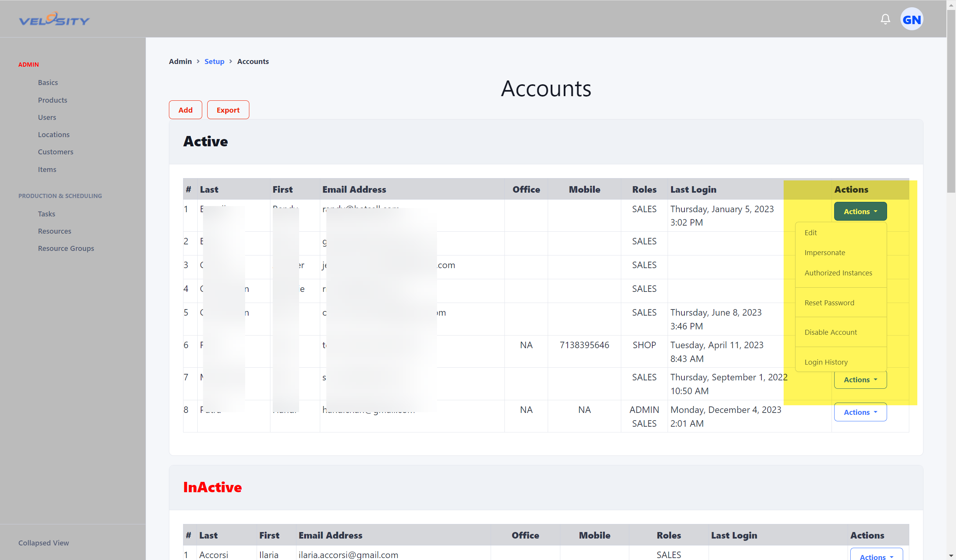
Task: Click the Office header in Active table
Action: [x=526, y=189]
